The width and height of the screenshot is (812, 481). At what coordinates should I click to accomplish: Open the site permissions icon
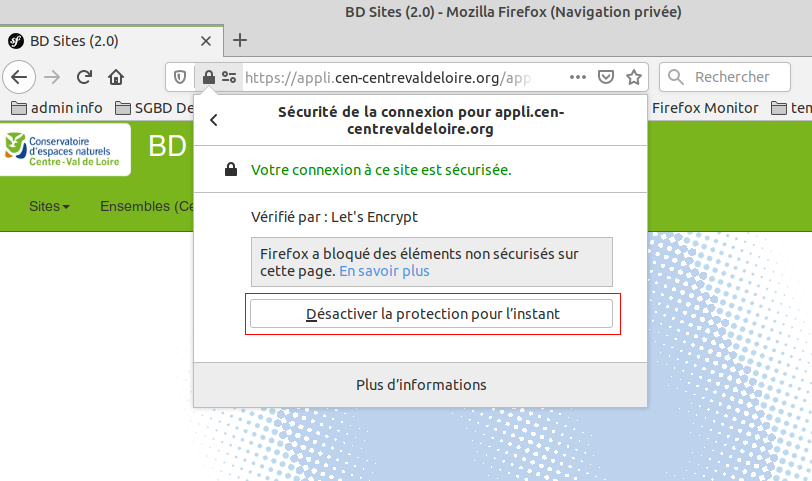click(x=229, y=77)
